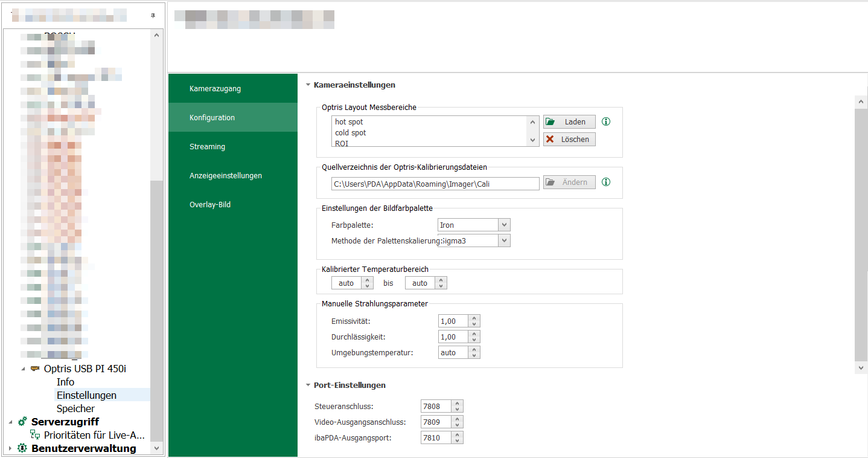Open the Methode der Palettenskalierung dropdown
Screen dimensions: 868x458
pos(504,240)
